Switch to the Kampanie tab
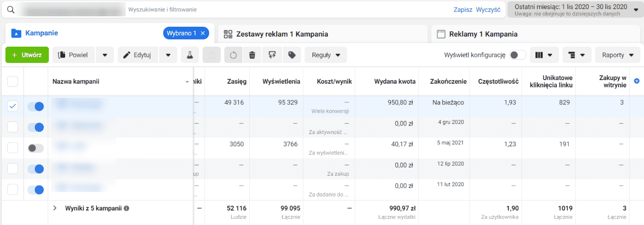644x225 pixels. click(x=109, y=33)
